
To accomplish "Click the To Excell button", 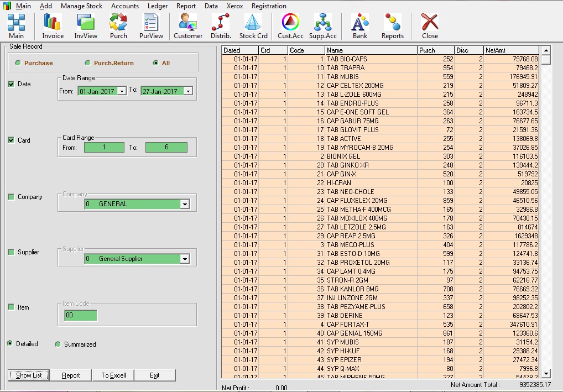I will click(113, 375).
